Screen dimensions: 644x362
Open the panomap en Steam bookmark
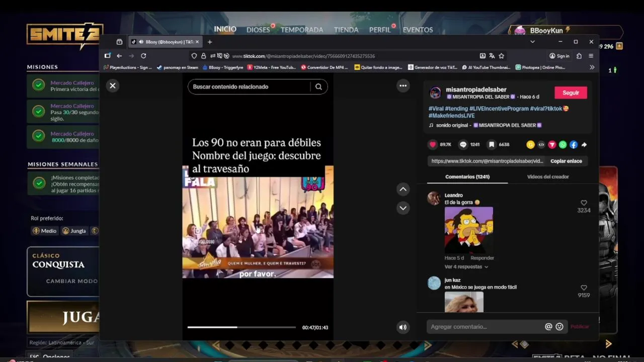(178, 67)
